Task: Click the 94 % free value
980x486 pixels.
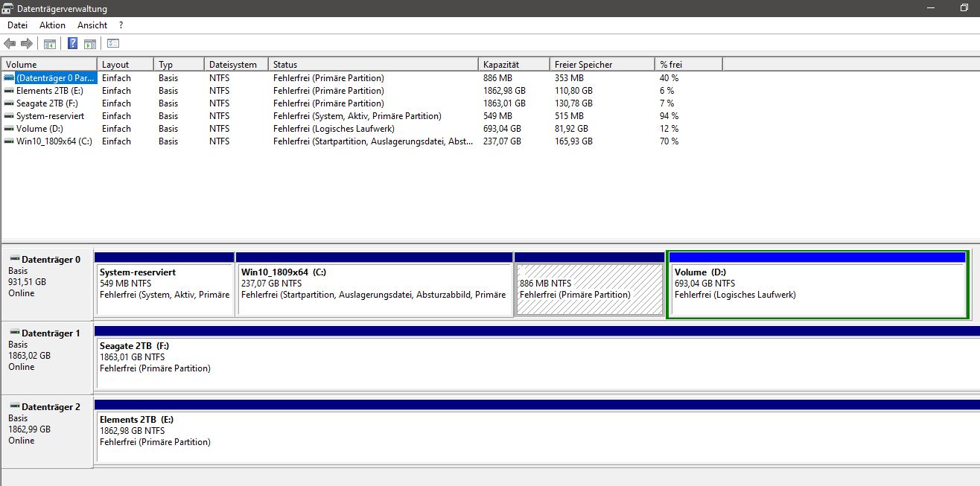Action: click(x=669, y=116)
